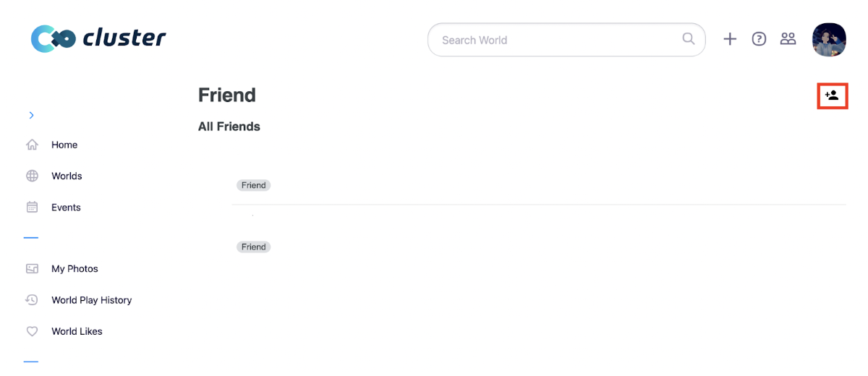The height and width of the screenshot is (376, 868).
Task: Click the second Friend badge entry
Action: pyautogui.click(x=253, y=247)
